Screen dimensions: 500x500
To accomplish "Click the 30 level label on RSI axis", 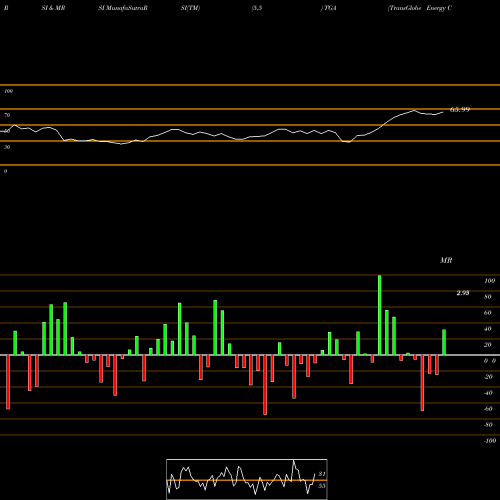I will (x=7, y=147).
